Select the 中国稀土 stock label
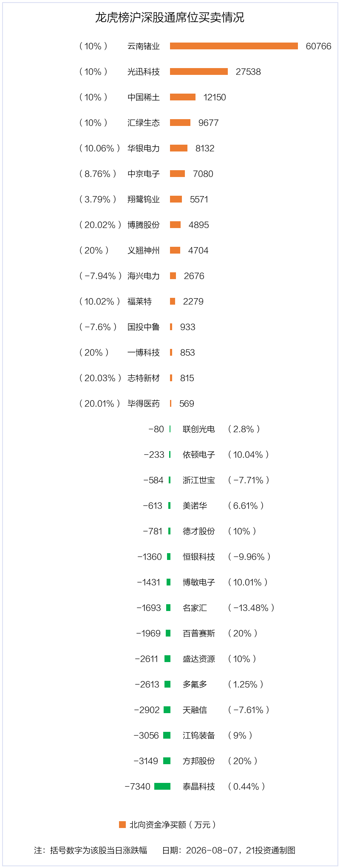The height and width of the screenshot is (868, 340). [x=144, y=97]
